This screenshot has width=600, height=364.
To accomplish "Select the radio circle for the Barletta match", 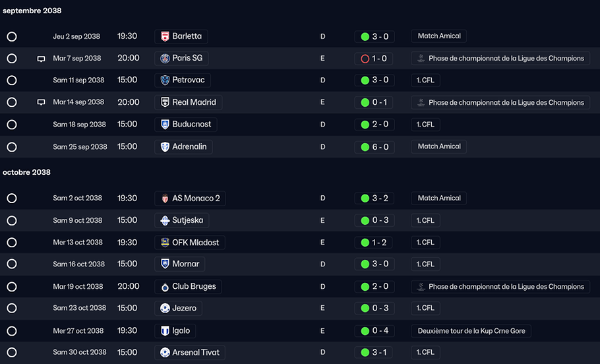I will pos(12,36).
